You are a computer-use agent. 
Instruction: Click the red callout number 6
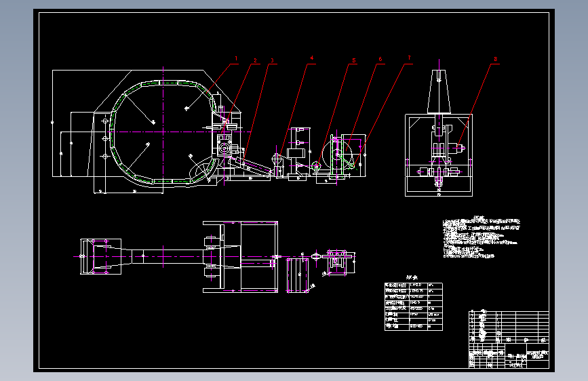click(380, 59)
